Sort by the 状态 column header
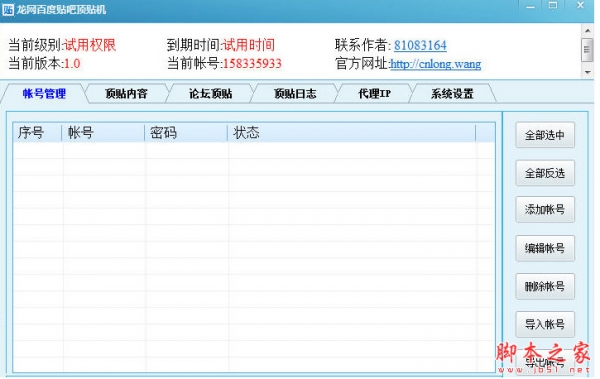 tap(352, 133)
